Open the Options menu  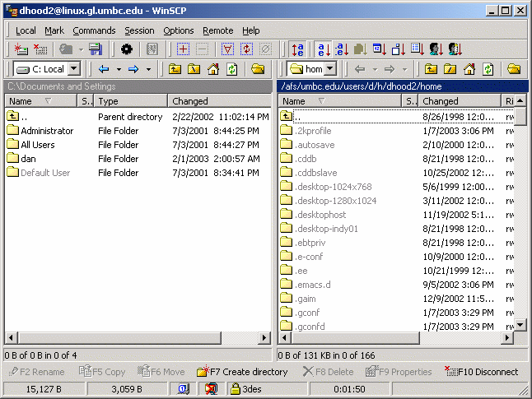click(179, 30)
